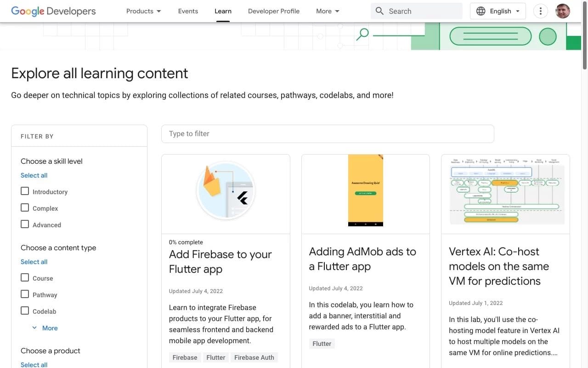Expand the Products dropdown menu
This screenshot has height=368, width=588.
point(144,11)
